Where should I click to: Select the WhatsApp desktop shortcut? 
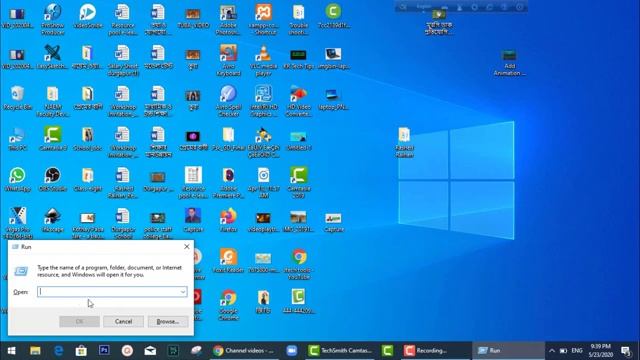tap(18, 180)
